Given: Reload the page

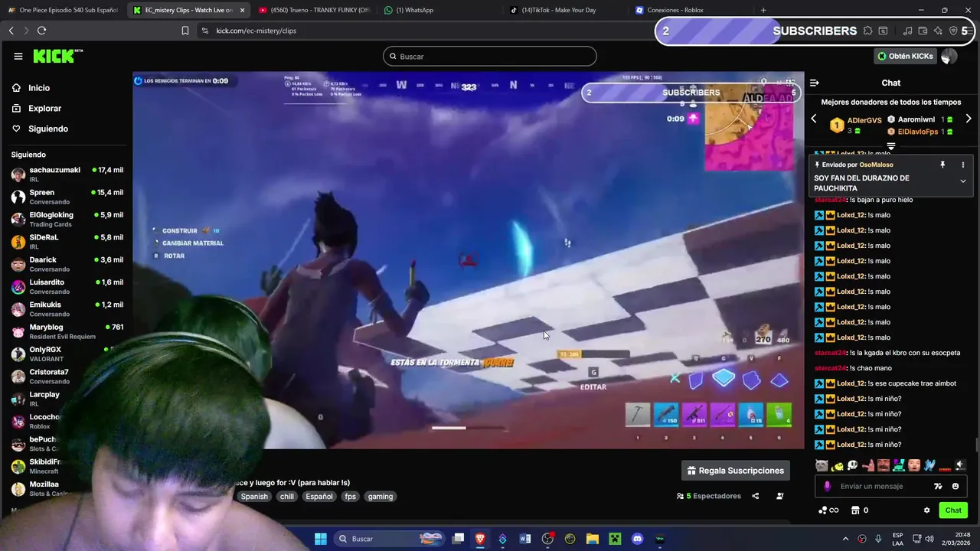Looking at the screenshot, I should tap(41, 31).
